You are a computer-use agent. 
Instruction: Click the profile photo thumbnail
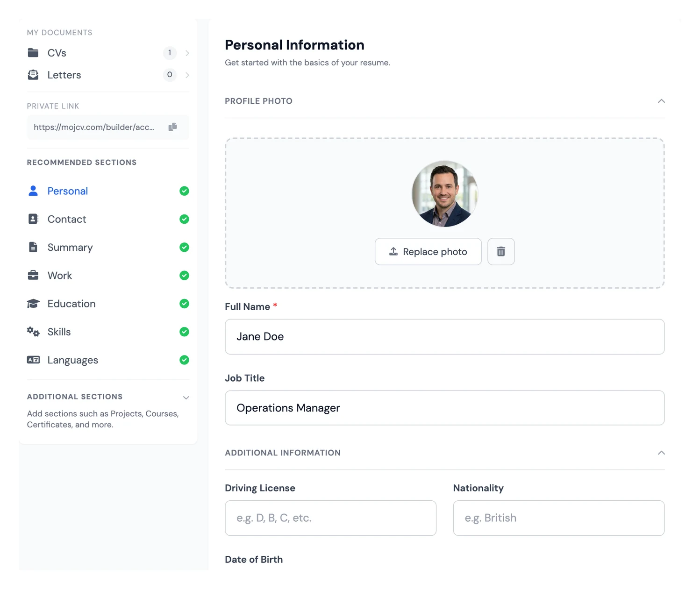pos(445,194)
